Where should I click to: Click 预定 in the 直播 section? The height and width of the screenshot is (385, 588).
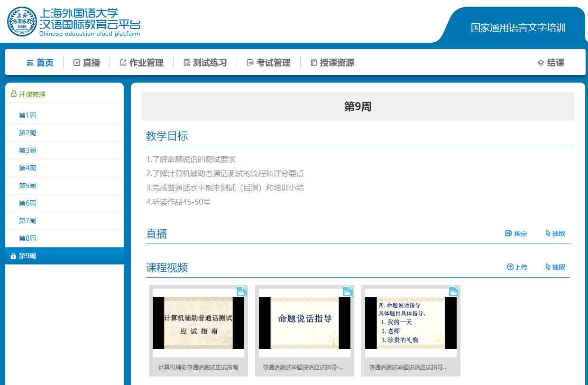[516, 234]
